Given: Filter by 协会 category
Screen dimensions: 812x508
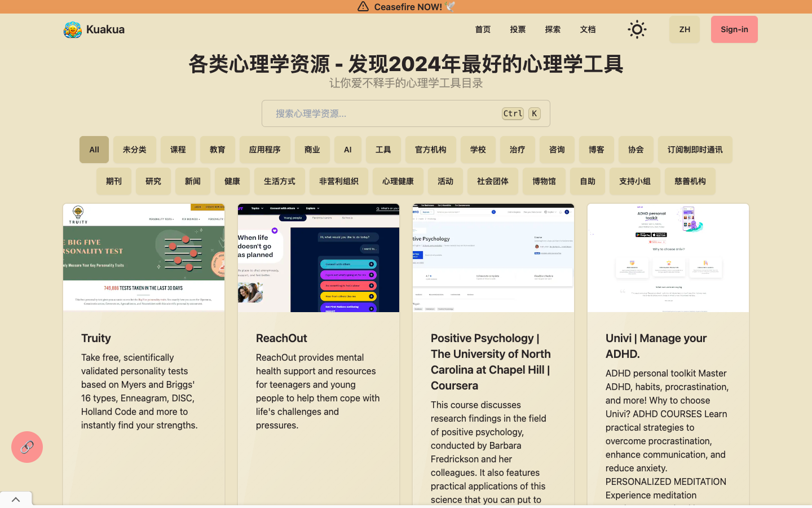Looking at the screenshot, I should click(x=636, y=150).
